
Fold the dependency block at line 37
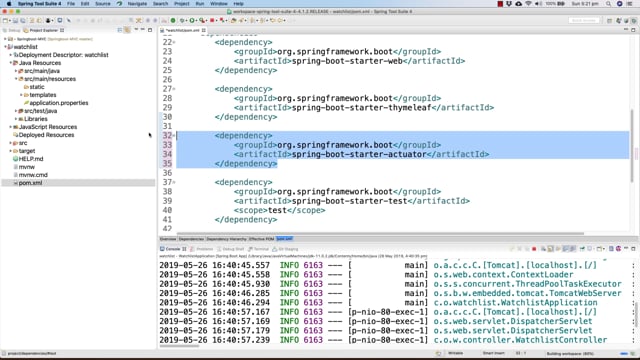174,182
